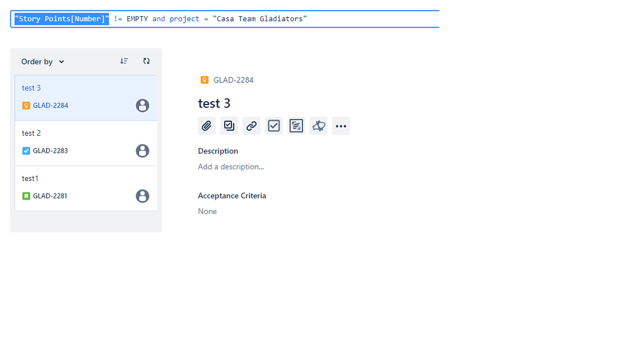Click the JQL query input field
The height and width of the screenshot is (362, 644).
[225, 19]
